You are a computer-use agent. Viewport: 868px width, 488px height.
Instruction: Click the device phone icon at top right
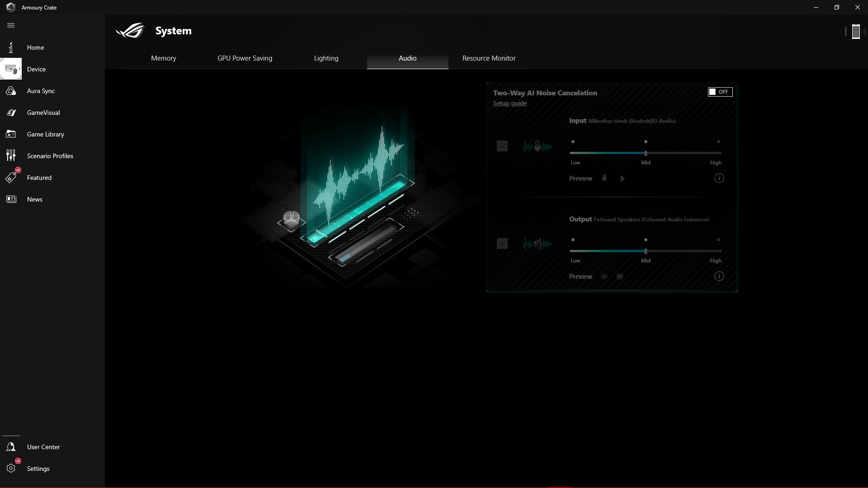(x=856, y=32)
